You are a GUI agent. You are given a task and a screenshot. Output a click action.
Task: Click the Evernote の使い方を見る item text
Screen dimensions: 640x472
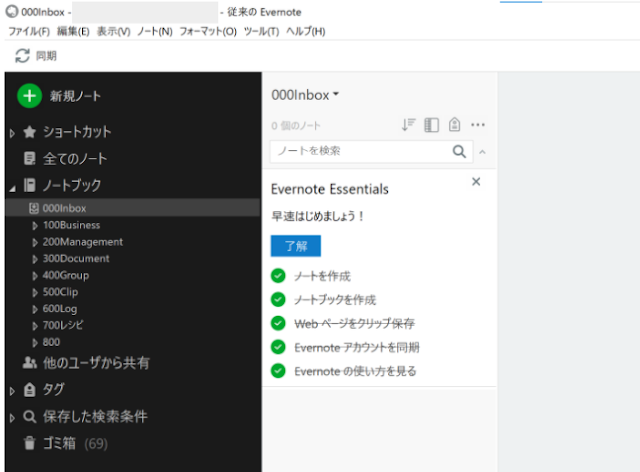coord(356,371)
